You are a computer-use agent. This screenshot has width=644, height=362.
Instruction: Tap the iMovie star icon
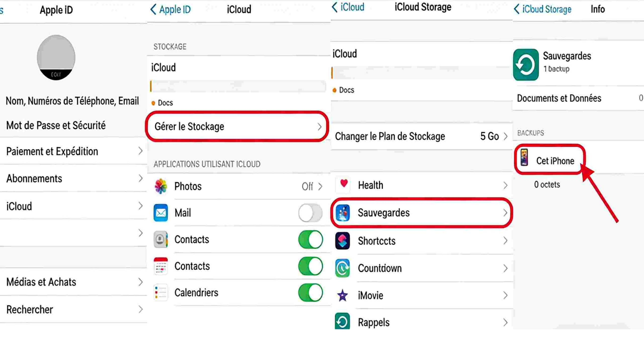(x=342, y=295)
